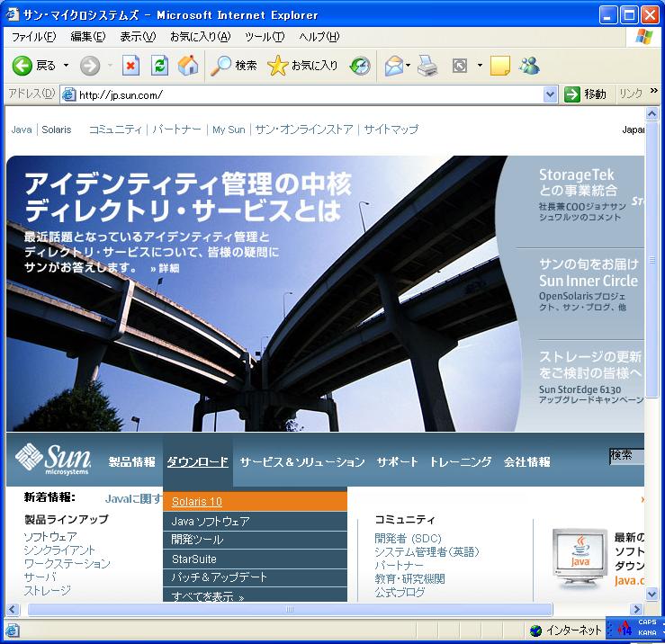The width and height of the screenshot is (665, 644).
Task: Expand the Back button history dropdown
Action: [67, 66]
